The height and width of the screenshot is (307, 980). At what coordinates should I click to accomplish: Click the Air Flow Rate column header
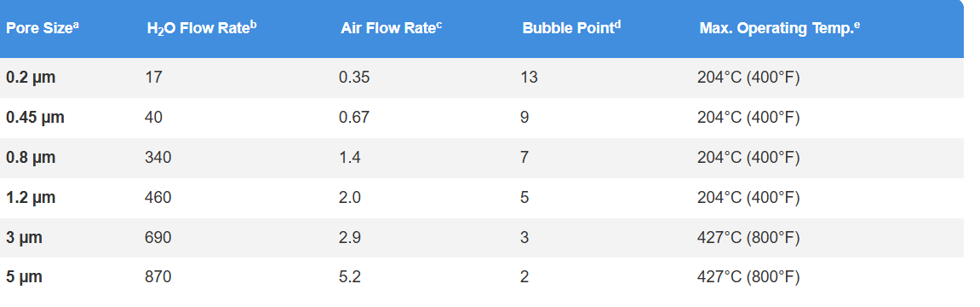[x=392, y=29]
